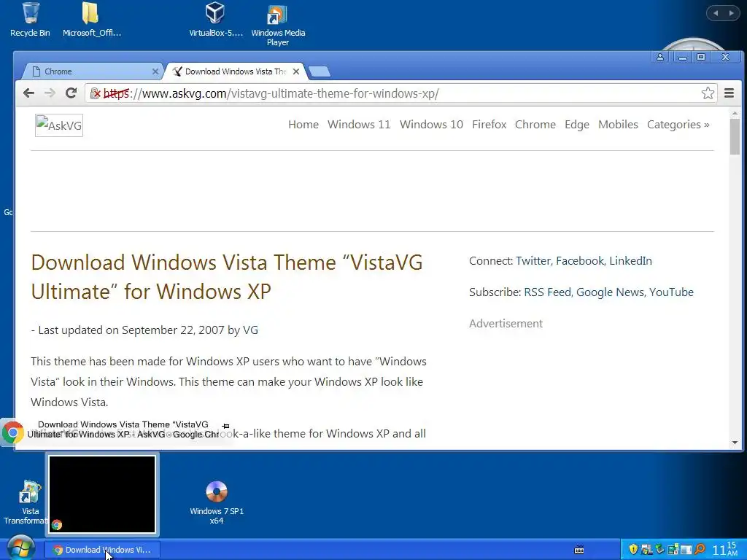Click the page scrollbar up arrow
Screen dimensions: 747x560
(735, 113)
